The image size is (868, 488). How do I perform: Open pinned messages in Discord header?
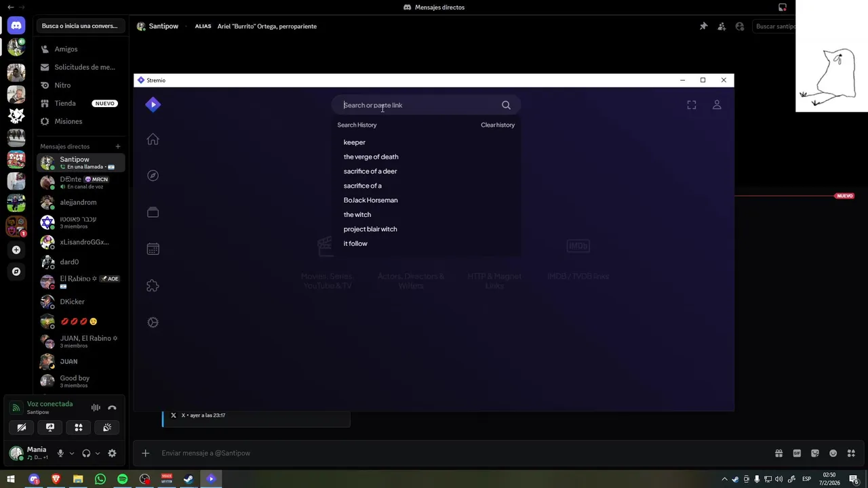703,26
